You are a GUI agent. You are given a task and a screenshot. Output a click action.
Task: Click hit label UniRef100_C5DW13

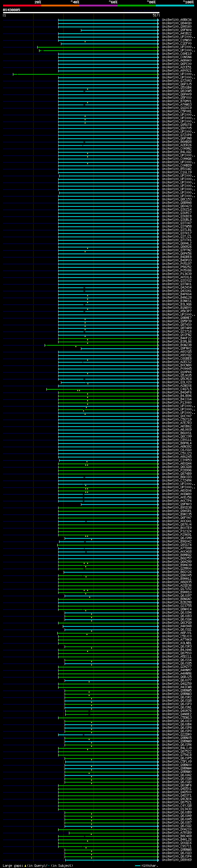(177, 717)
